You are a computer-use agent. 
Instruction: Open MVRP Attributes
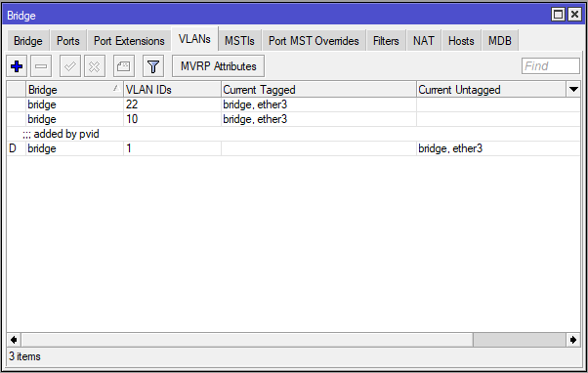click(x=218, y=66)
